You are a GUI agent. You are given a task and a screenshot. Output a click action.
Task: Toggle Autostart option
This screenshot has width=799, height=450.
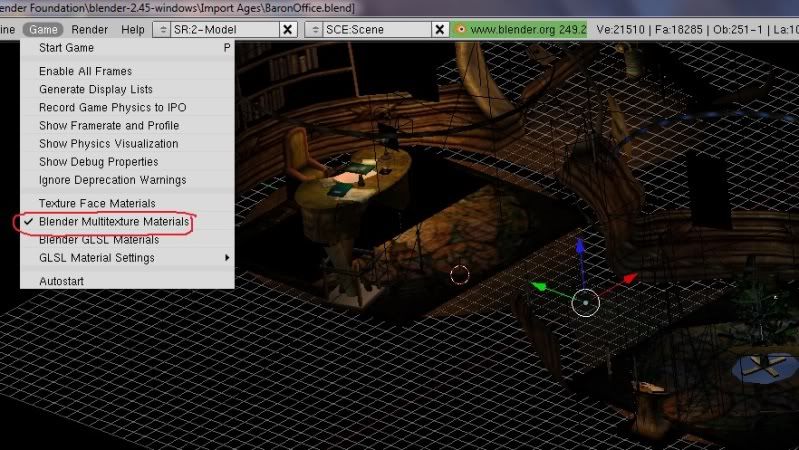(x=127, y=281)
